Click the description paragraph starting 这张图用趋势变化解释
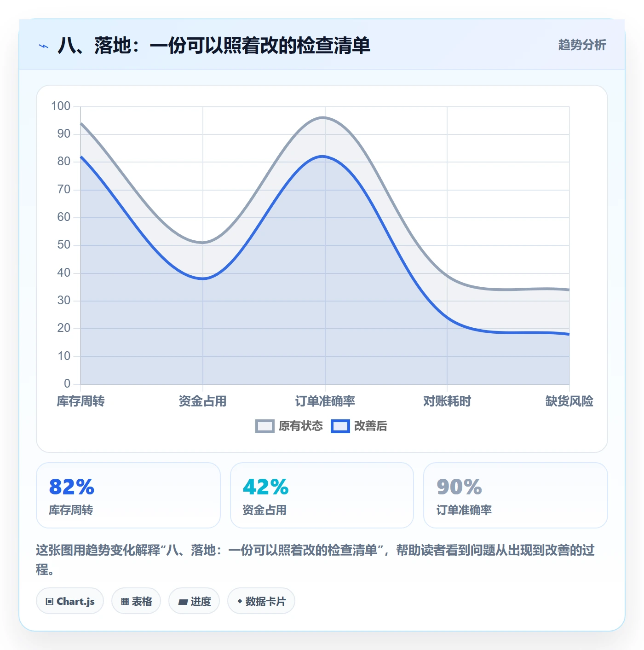The width and height of the screenshot is (644, 650). [316, 560]
